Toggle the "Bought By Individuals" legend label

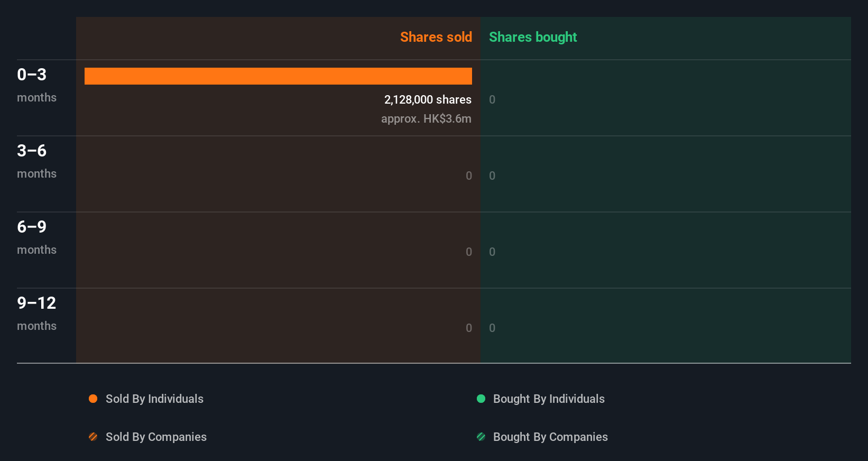pyautogui.click(x=549, y=399)
